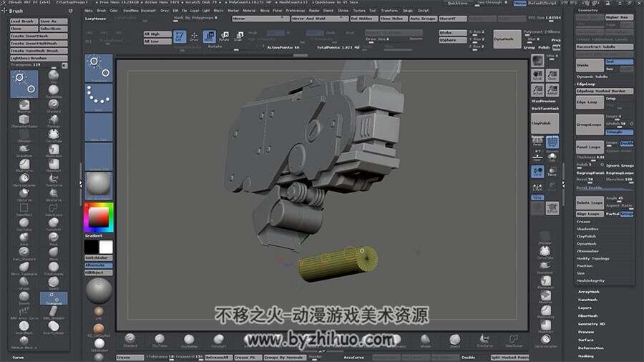Select the Edit mode icon

point(180,36)
